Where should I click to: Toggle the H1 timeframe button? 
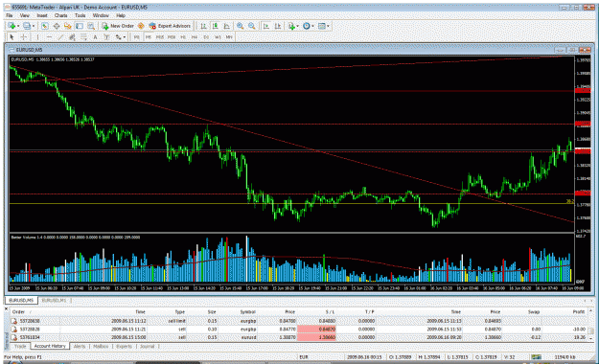click(183, 37)
